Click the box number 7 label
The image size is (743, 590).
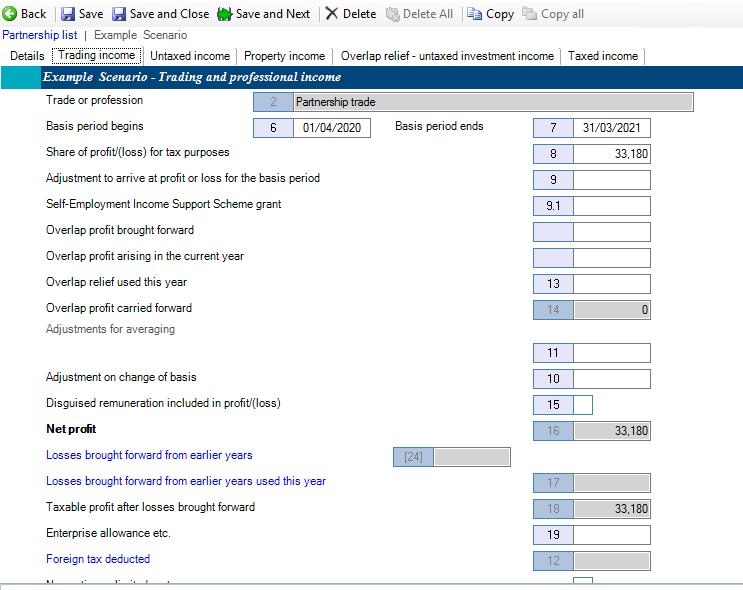click(x=553, y=128)
